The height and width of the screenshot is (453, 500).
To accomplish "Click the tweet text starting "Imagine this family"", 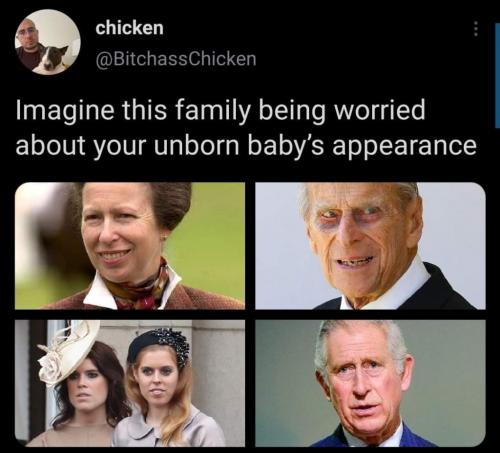I will pyautogui.click(x=246, y=128).
